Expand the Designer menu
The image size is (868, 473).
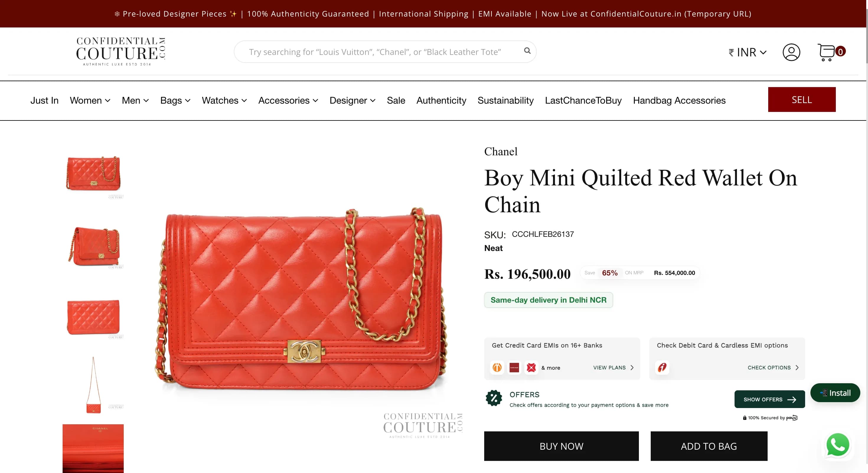(x=352, y=100)
